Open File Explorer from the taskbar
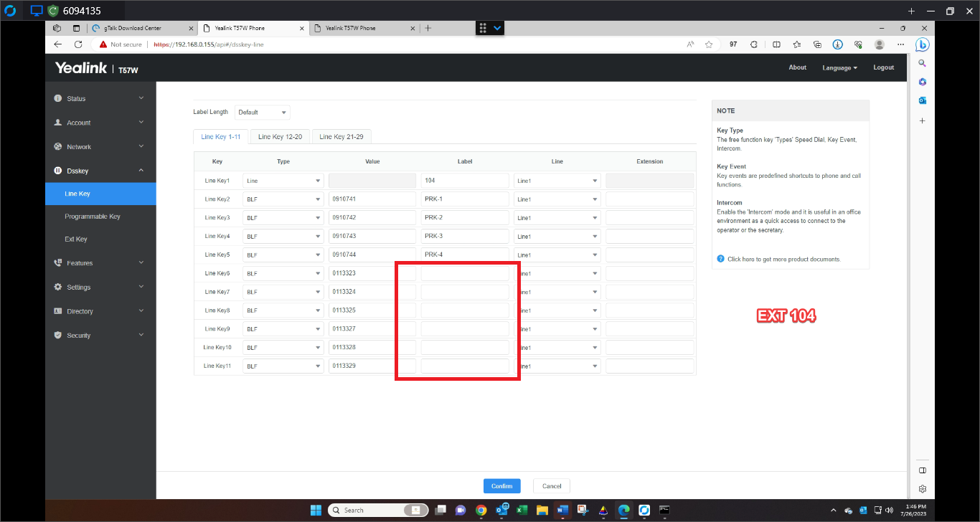The height and width of the screenshot is (522, 980). [542, 510]
